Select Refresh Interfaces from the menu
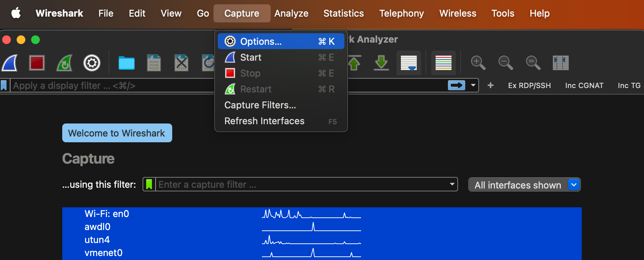This screenshot has width=644, height=260. [x=281, y=121]
